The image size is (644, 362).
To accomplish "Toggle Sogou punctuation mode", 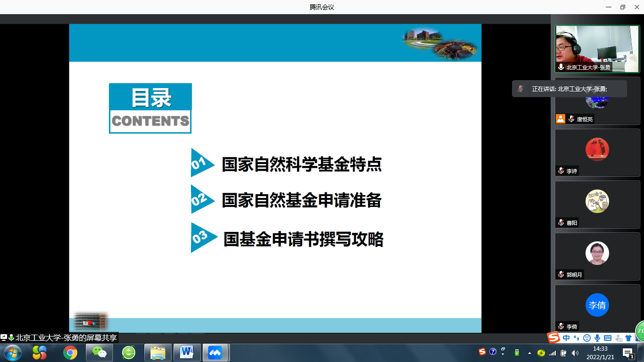I will pyautogui.click(x=576, y=338).
